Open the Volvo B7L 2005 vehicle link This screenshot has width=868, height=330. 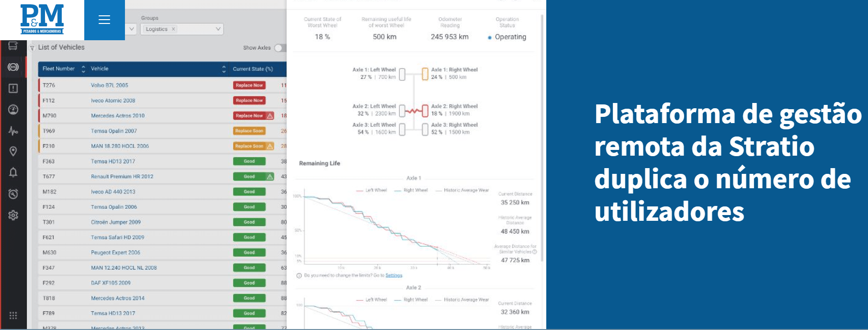(x=110, y=85)
